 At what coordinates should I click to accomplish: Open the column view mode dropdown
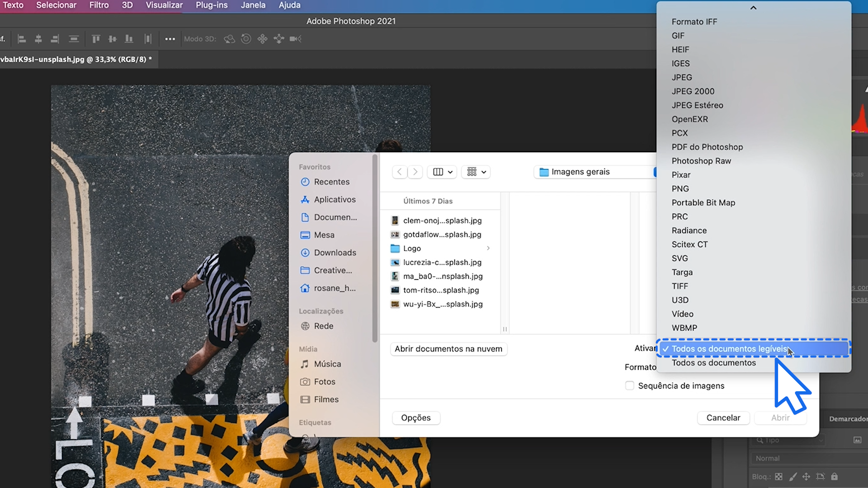click(x=443, y=172)
